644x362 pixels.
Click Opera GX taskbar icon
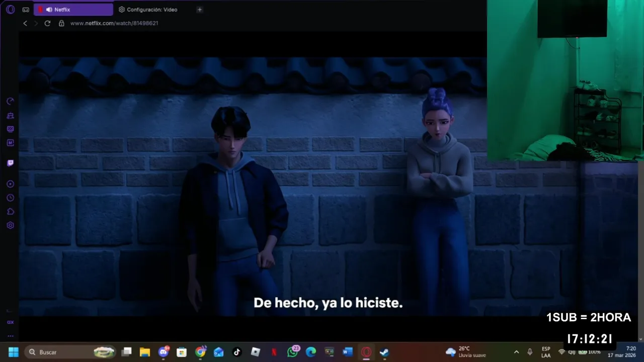(x=366, y=352)
